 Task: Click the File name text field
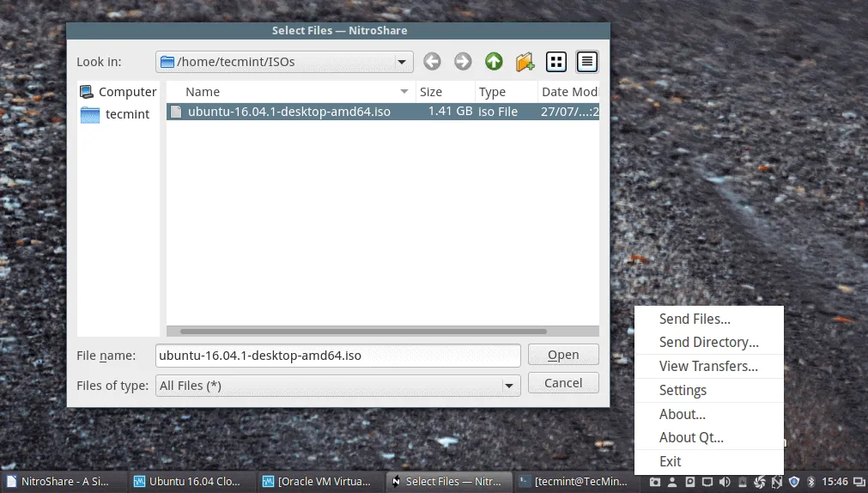(x=338, y=355)
